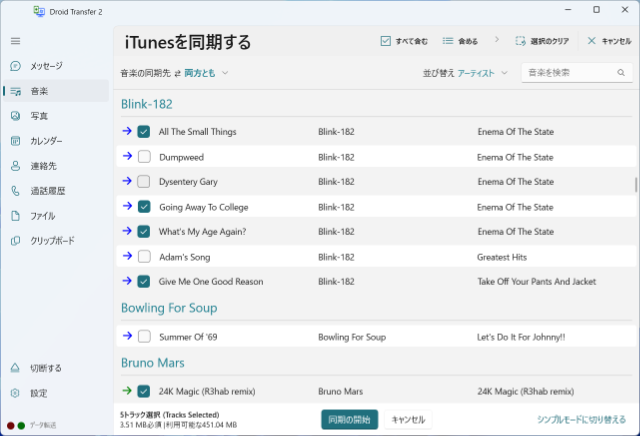Click the files document icon

[x=16, y=216]
